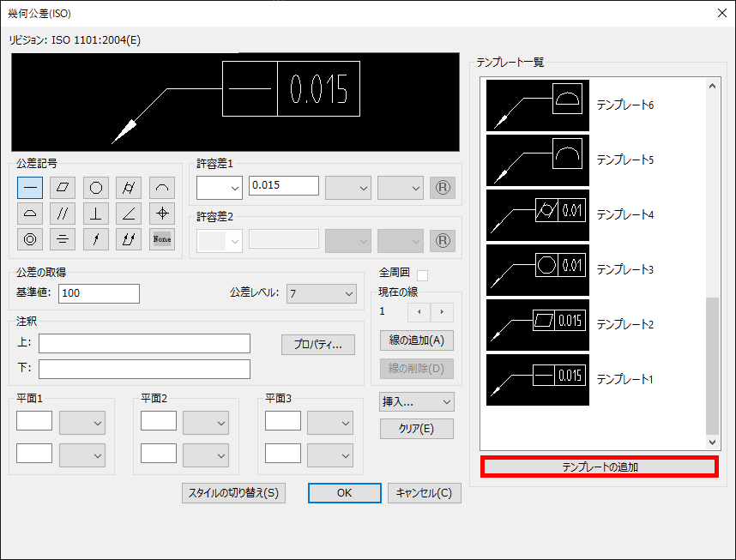Select the perpendicularity tolerance symbol
This screenshot has height=560, width=736.
[x=96, y=213]
